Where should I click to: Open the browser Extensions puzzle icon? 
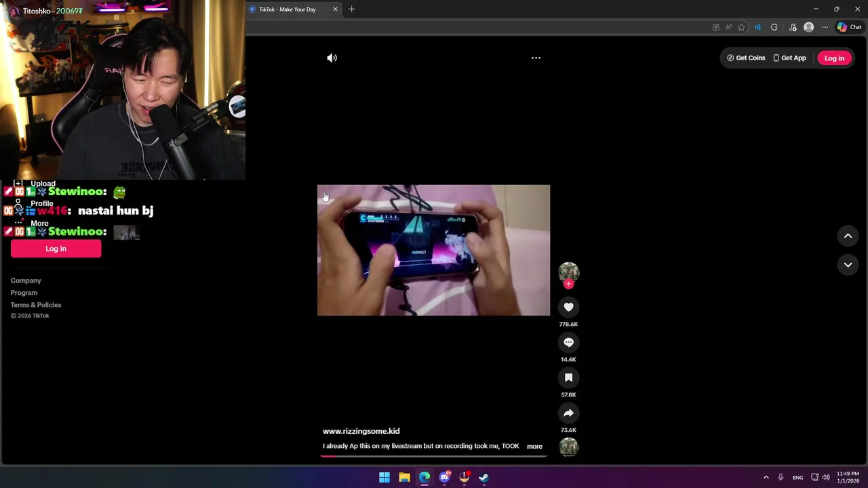point(774,27)
